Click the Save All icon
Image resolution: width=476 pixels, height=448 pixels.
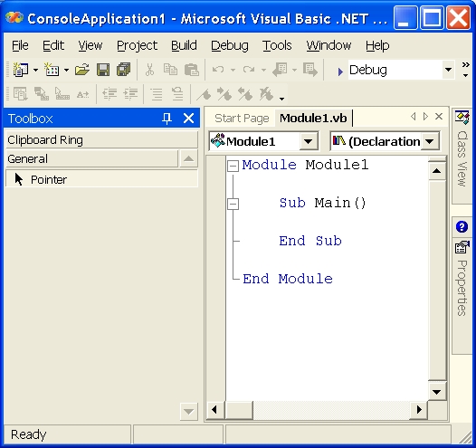click(x=124, y=70)
